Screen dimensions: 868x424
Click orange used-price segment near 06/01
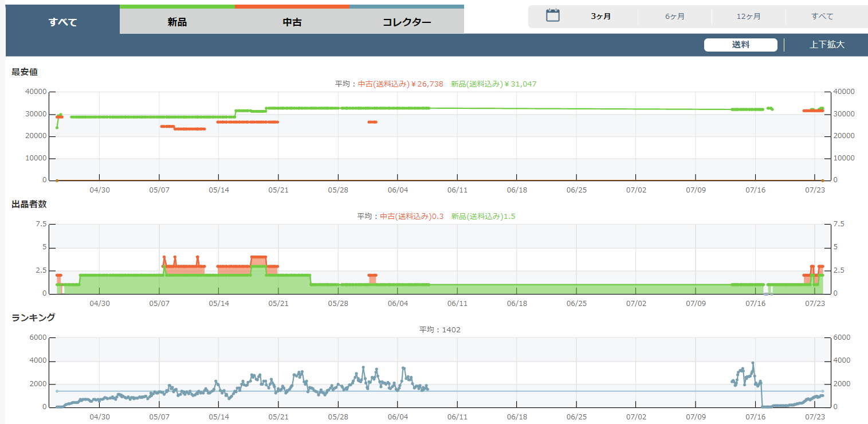coord(372,121)
